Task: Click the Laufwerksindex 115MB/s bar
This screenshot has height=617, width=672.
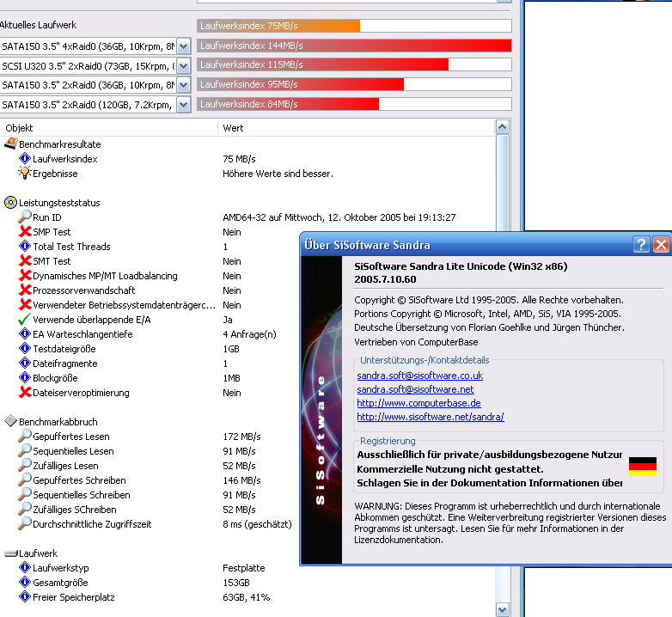Action: (323, 64)
